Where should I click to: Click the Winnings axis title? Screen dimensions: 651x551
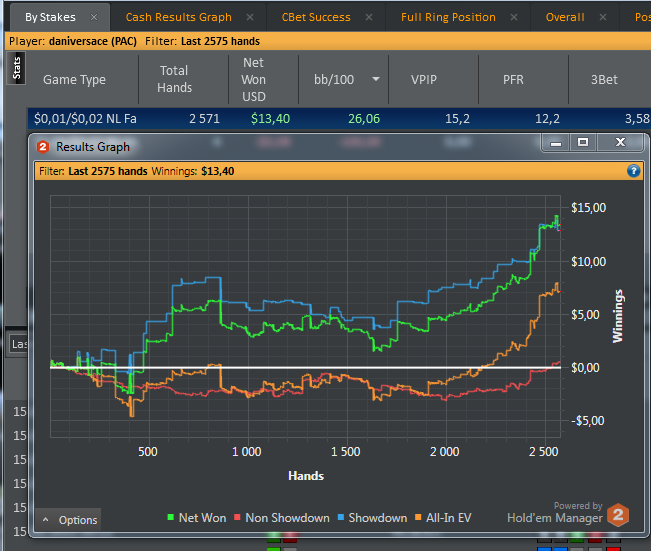(618, 316)
